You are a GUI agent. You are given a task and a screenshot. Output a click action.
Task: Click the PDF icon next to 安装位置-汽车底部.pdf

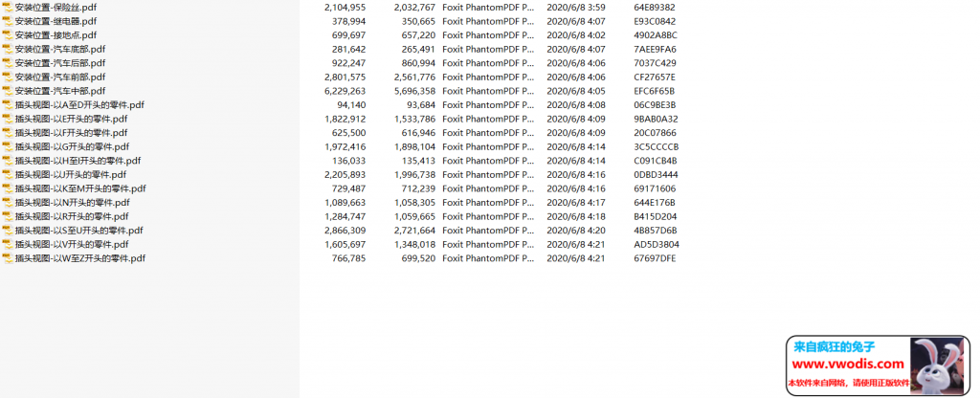[x=8, y=49]
